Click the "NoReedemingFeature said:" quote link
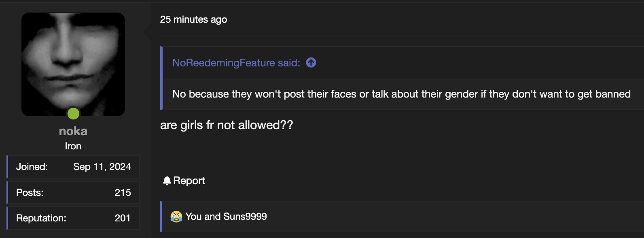Screen dimensions: 644x238 (236, 63)
